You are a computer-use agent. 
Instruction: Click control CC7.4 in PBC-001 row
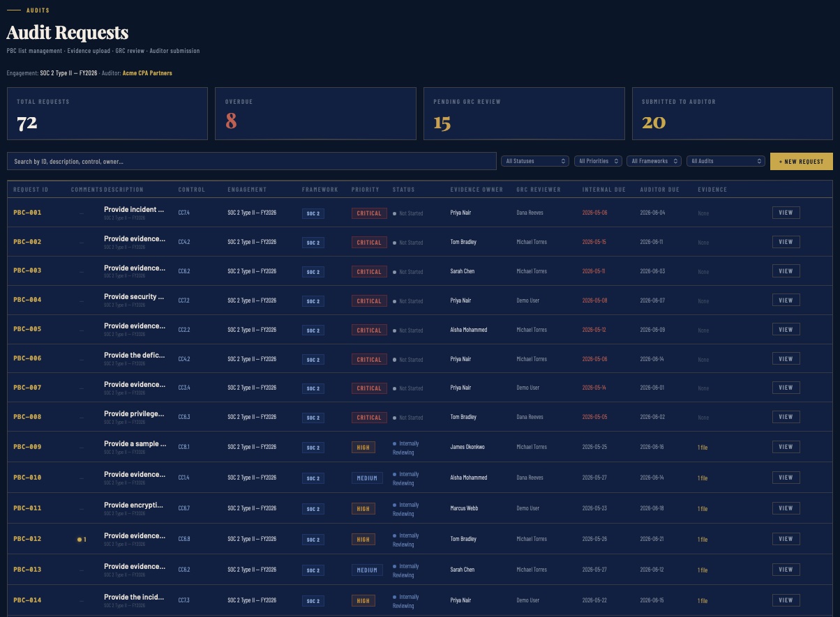click(184, 213)
